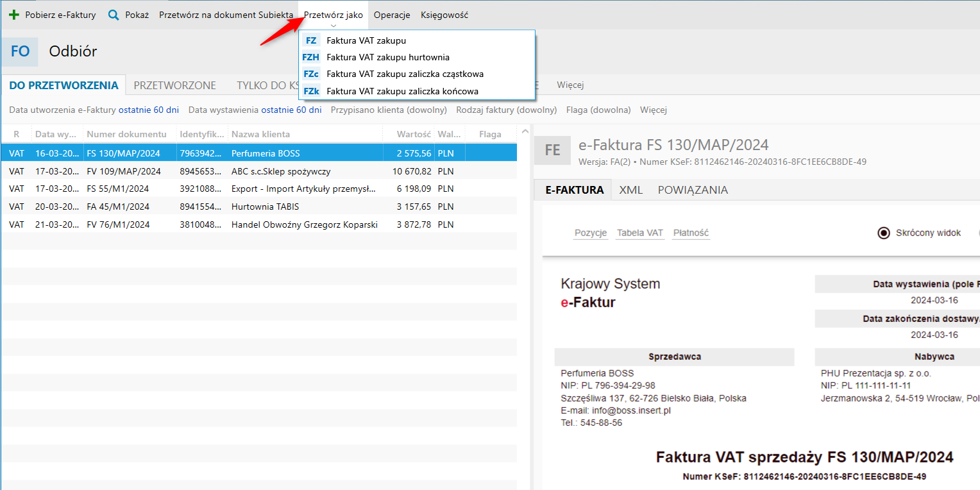The width and height of the screenshot is (980, 490).
Task: Open the Przypisano klienta (dowolny) filter
Action: click(x=389, y=110)
